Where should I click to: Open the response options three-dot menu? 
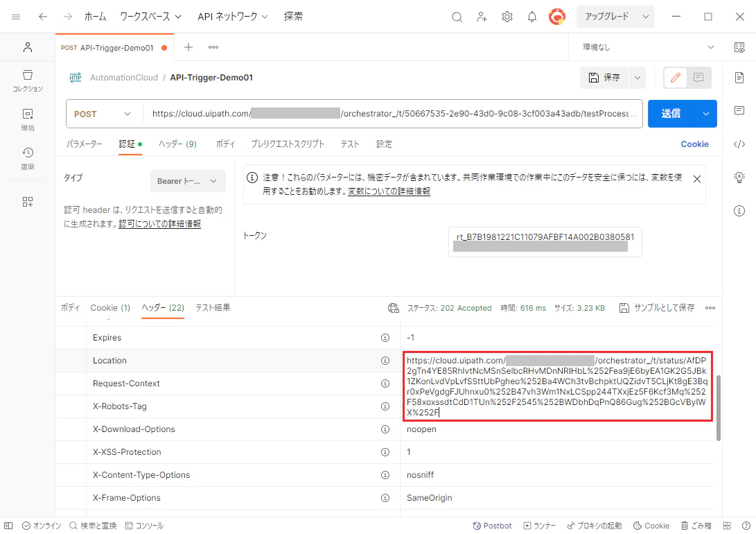tap(710, 308)
